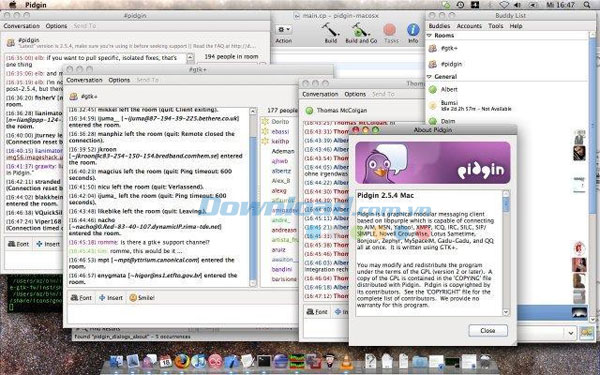Image resolution: width=600 pixels, height=375 pixels.
Task: Click the Build hammer icon in Xcode toolbar
Action: [330, 30]
